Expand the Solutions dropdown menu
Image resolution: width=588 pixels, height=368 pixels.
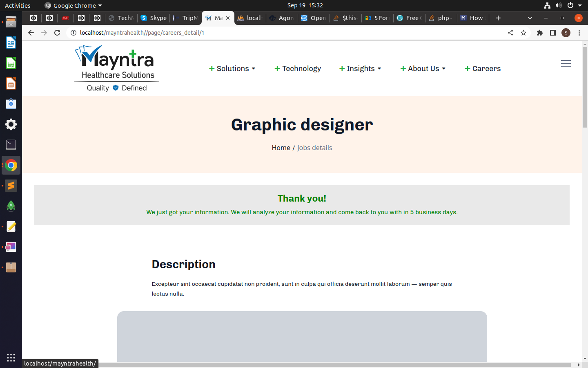[232, 69]
